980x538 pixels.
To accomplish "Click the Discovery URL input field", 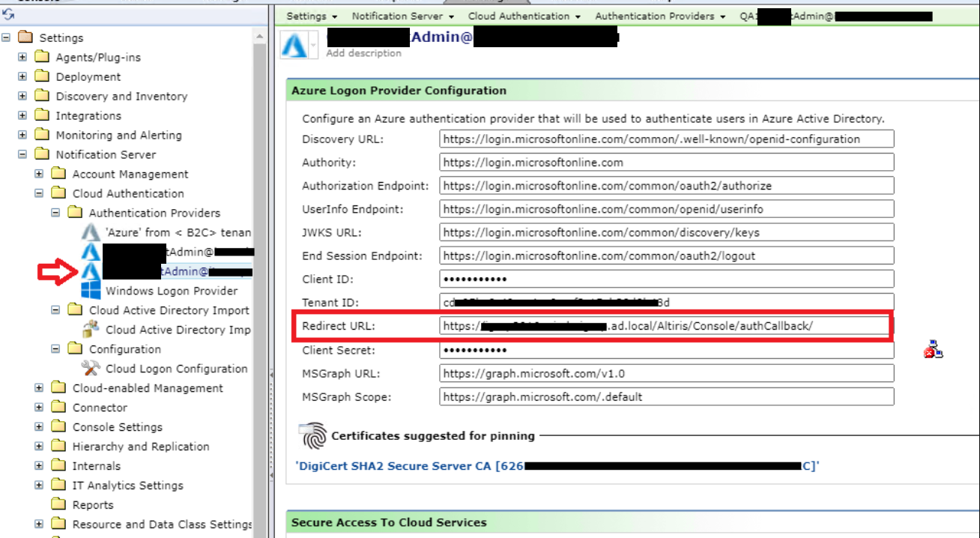I will click(x=667, y=139).
